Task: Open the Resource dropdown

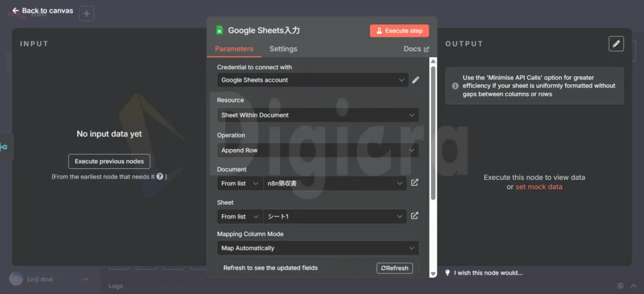Action: (318, 115)
